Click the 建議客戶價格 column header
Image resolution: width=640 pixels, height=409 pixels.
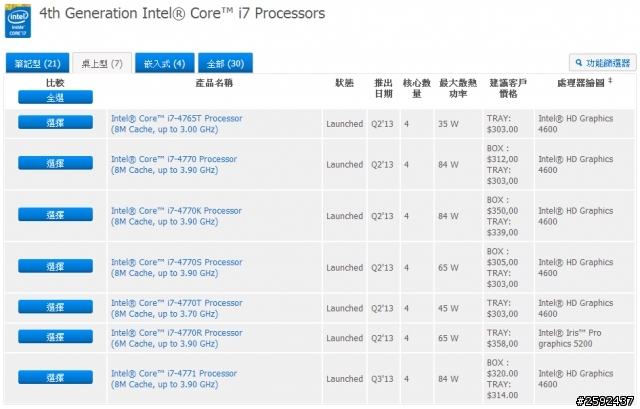(x=508, y=88)
